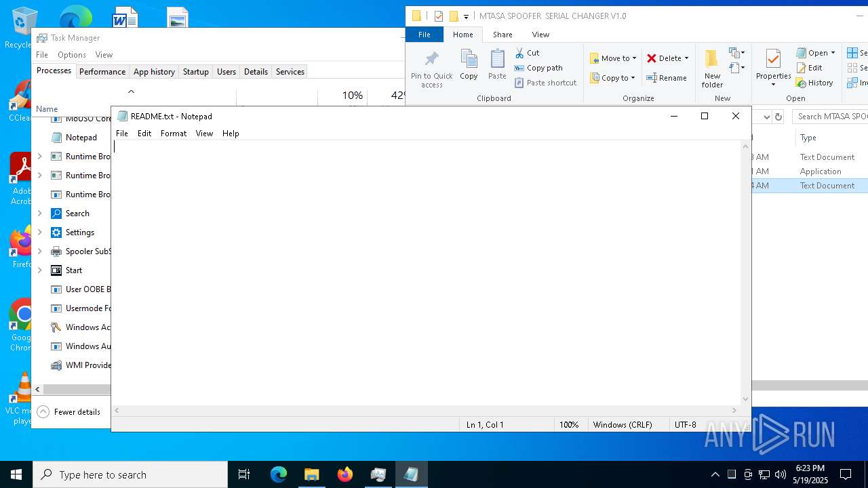Click Rename in the Organize group
Screen dimensions: 868x488
click(x=667, y=78)
